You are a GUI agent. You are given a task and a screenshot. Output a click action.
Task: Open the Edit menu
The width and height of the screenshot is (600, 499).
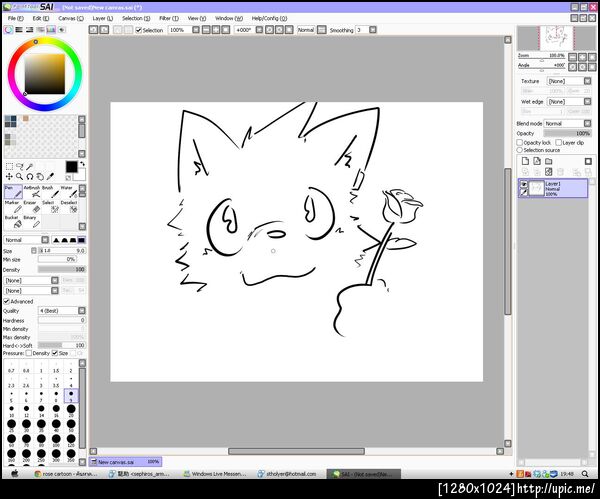(x=41, y=18)
